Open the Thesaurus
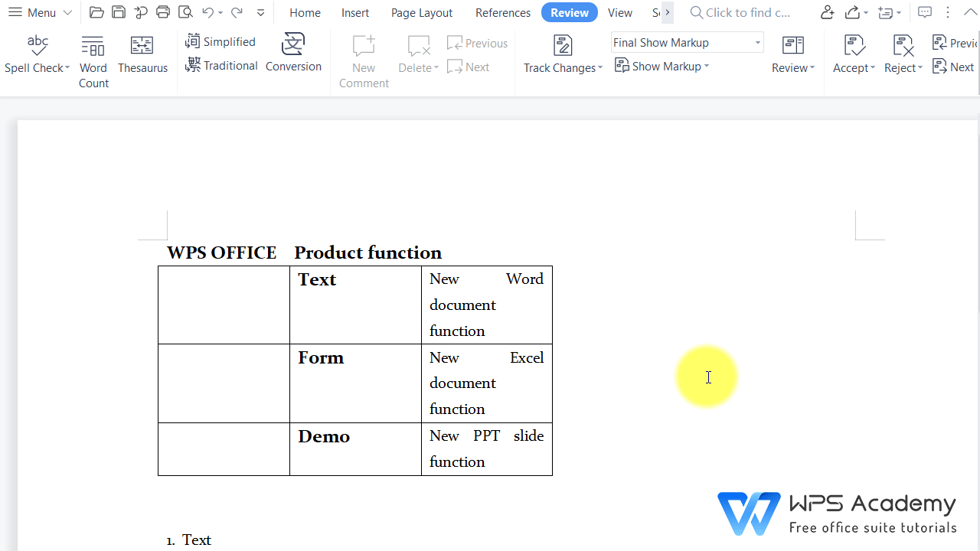Image resolution: width=980 pixels, height=551 pixels. pos(142,47)
